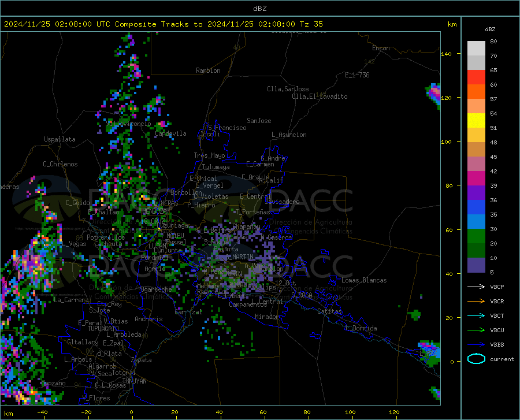Click the orange VBCR arrow legend icon
This screenshot has height=420, width=520.
pyautogui.click(x=476, y=301)
